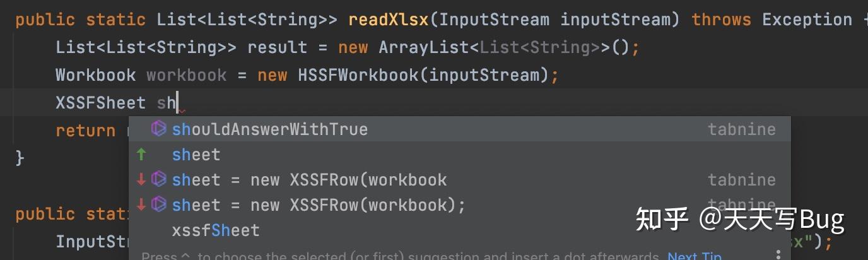This screenshot has height=260, width=868.
Task: Click HSSFWorkbook in the constructor call
Action: tap(358, 75)
